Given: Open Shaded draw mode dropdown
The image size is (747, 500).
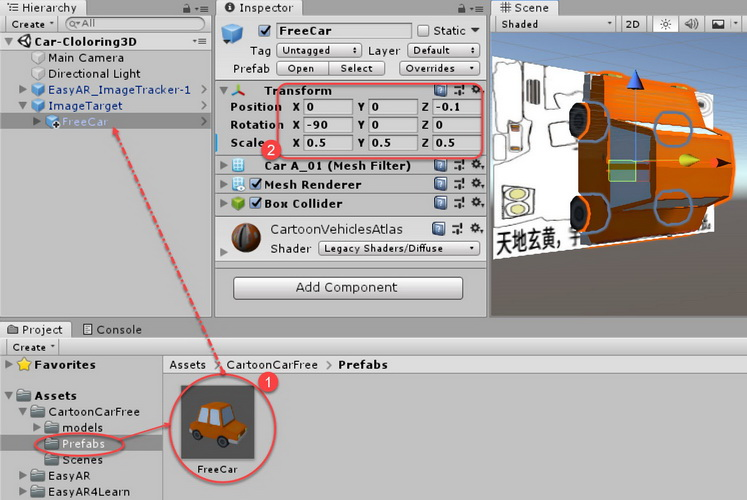Looking at the screenshot, I should (555, 24).
